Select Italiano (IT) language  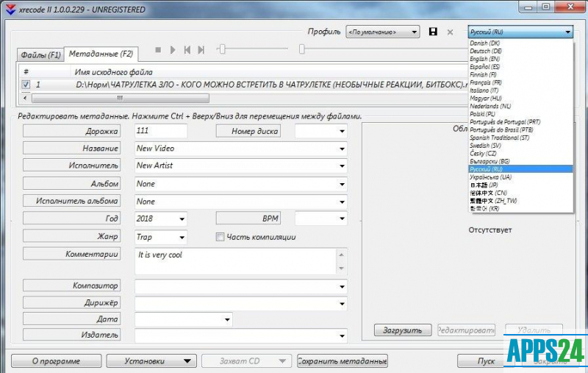click(521, 90)
